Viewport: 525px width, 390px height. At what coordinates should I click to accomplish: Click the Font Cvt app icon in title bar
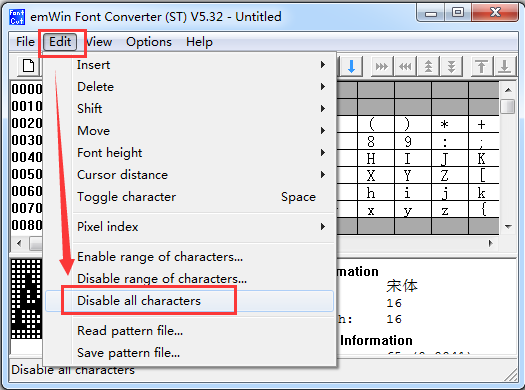pos(17,17)
